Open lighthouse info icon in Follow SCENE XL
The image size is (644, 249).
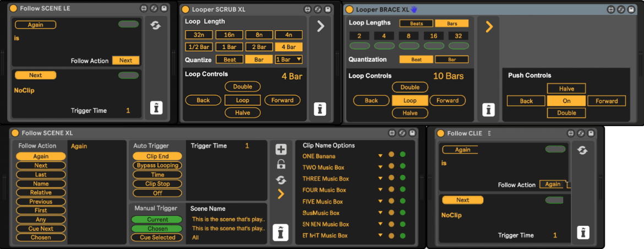click(x=281, y=231)
